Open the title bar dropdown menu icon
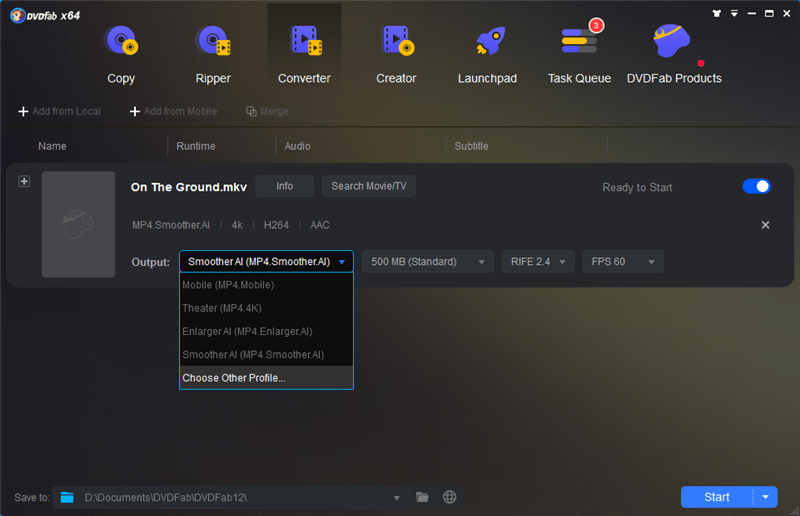800x516 pixels. coord(734,14)
